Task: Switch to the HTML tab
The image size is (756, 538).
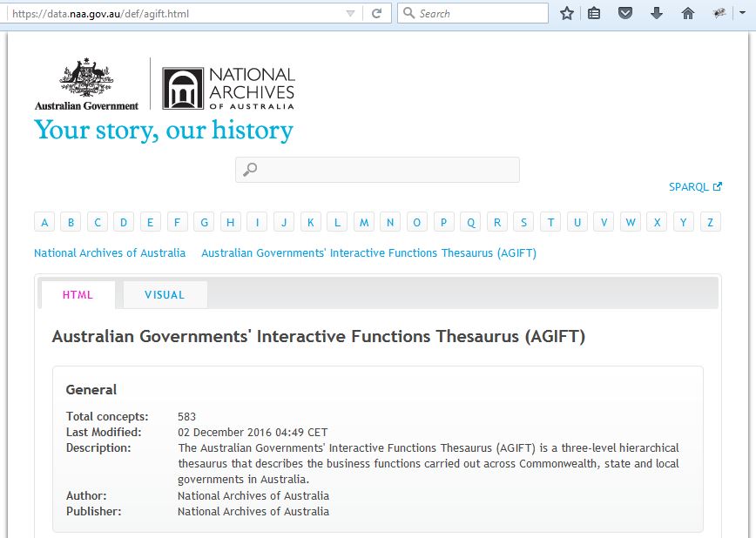Action: [x=78, y=294]
